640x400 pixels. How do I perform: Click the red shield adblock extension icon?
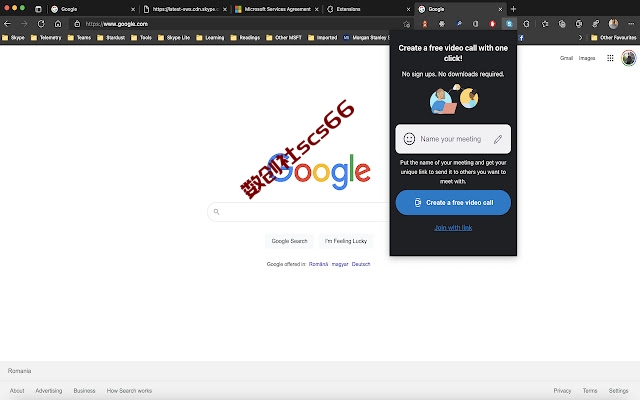tap(492, 24)
